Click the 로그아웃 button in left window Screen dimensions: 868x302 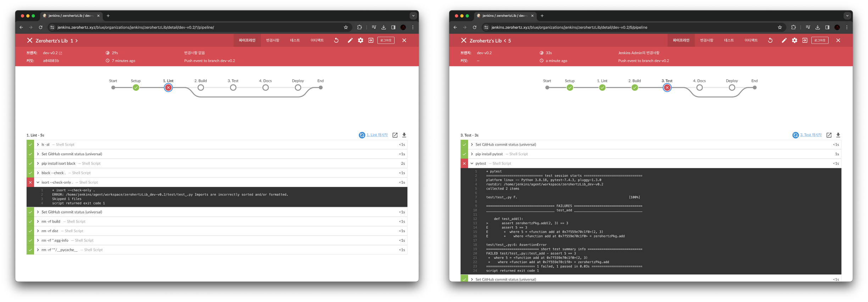click(386, 40)
